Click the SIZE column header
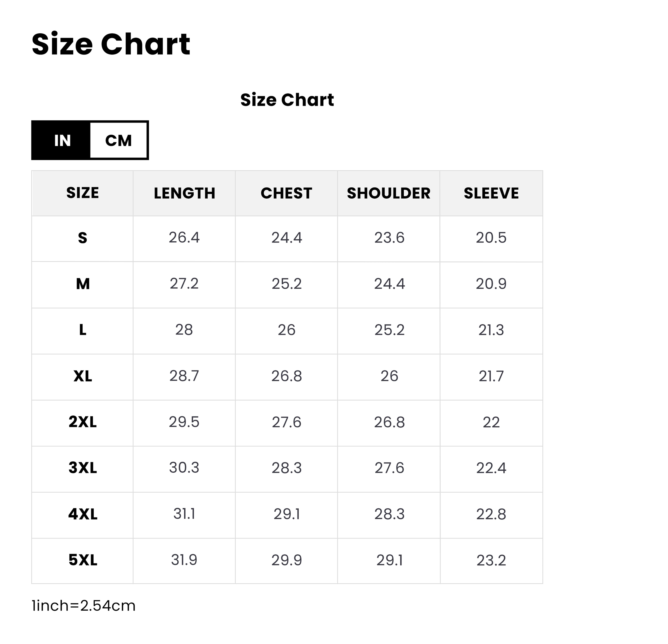Image resolution: width=668 pixels, height=644 pixels. point(82,193)
